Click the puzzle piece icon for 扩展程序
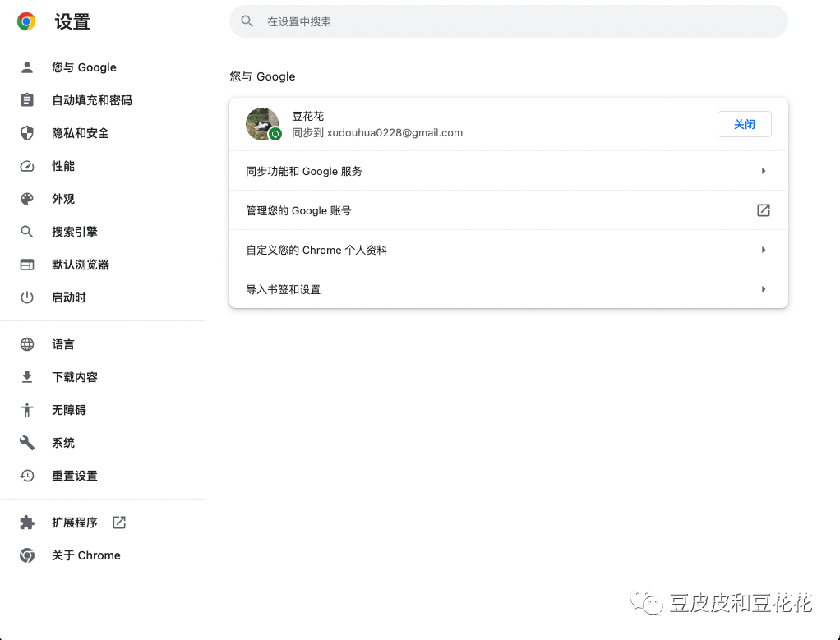Image resolution: width=840 pixels, height=640 pixels. 27,523
